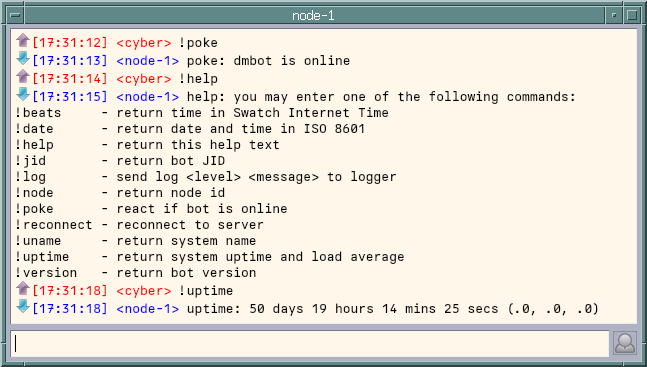
Task: Click the '!date' command line
Action: pyautogui.click(x=190, y=129)
